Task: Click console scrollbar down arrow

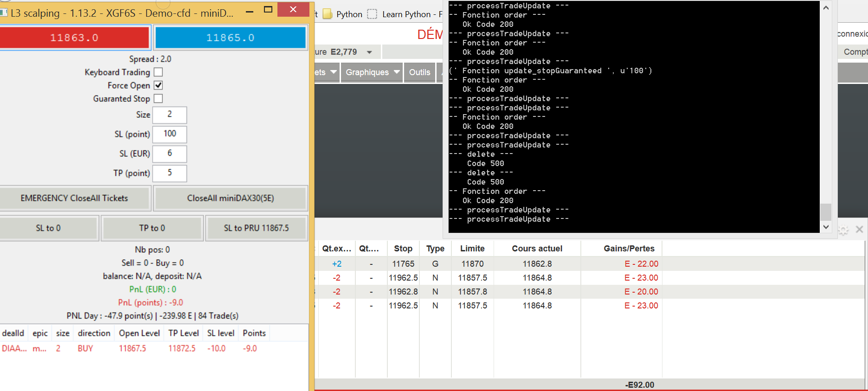Action: tap(826, 227)
